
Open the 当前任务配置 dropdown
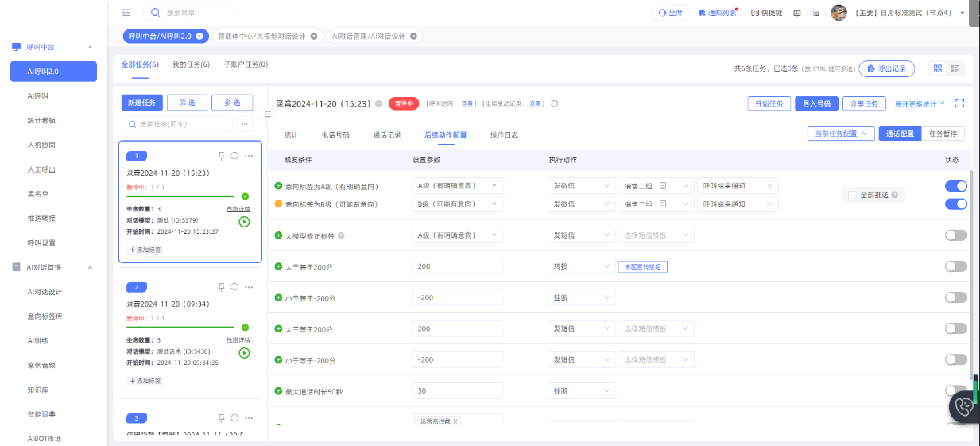point(841,134)
